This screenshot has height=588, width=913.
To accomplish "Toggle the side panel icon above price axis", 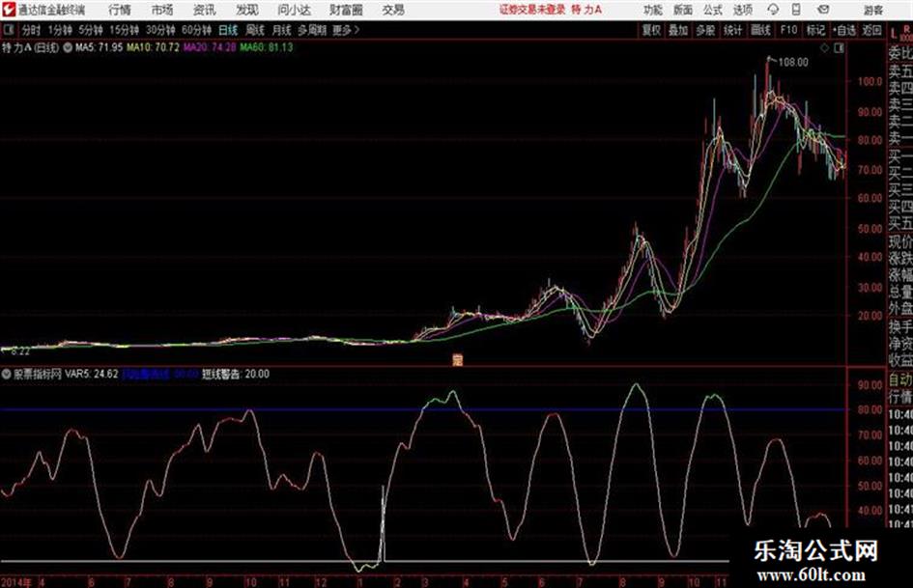I will [x=839, y=49].
